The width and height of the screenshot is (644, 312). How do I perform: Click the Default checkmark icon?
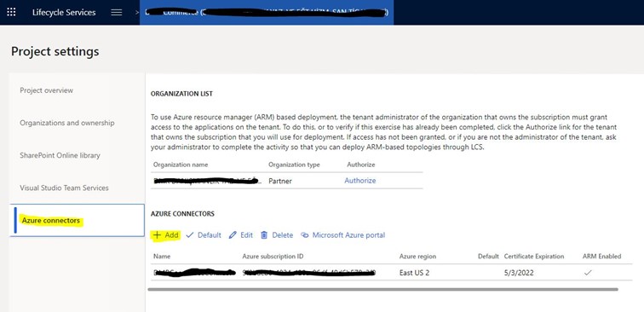189,235
